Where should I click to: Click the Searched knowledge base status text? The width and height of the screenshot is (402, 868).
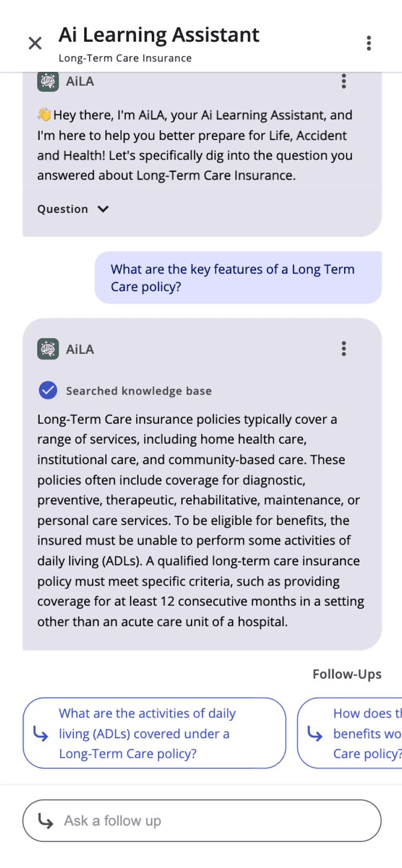click(x=139, y=391)
